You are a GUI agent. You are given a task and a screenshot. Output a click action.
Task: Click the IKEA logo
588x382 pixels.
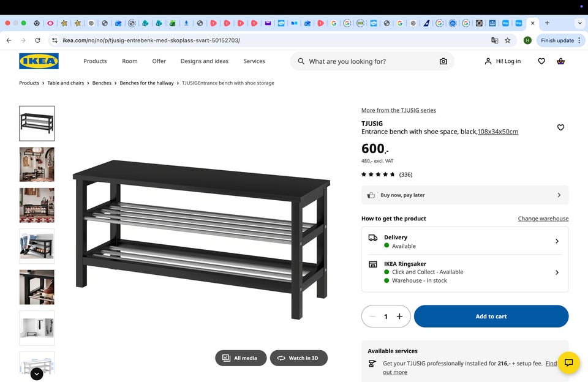39,61
